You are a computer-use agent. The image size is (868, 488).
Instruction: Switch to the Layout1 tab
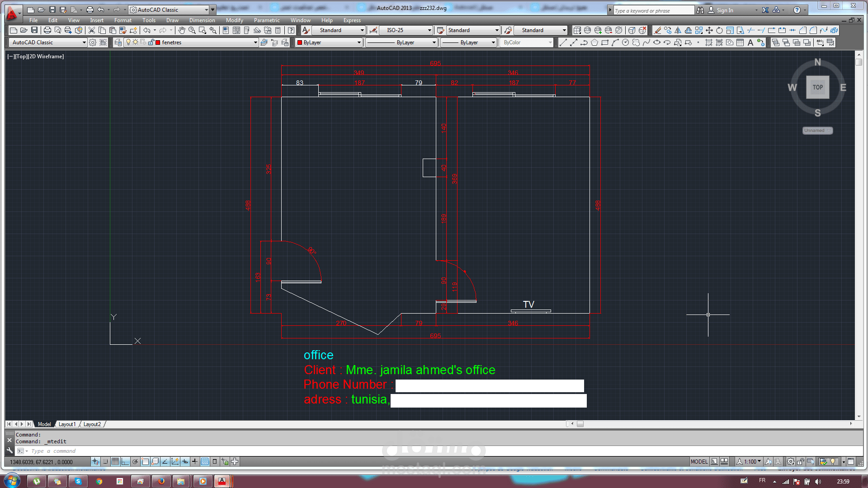point(67,424)
